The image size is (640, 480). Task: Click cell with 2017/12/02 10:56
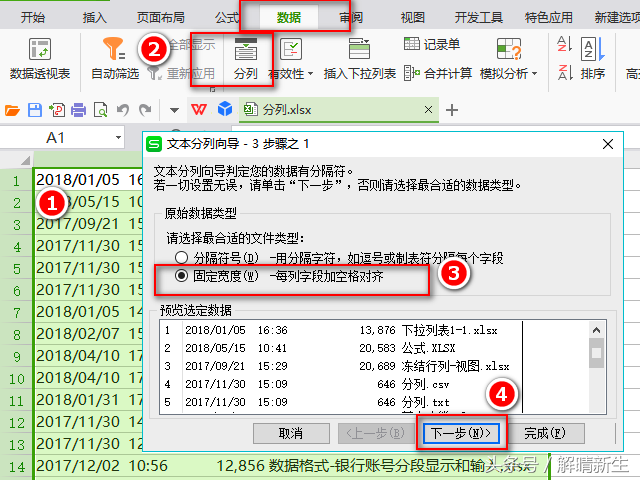tap(292, 466)
